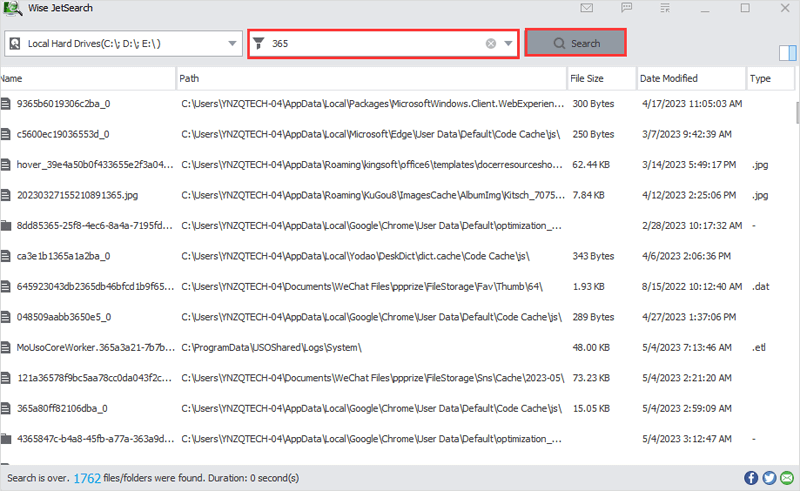800x491 pixels.
Task: Select file MoUsoCoreWorker.365a3a21-7b7b
Action: [95, 348]
